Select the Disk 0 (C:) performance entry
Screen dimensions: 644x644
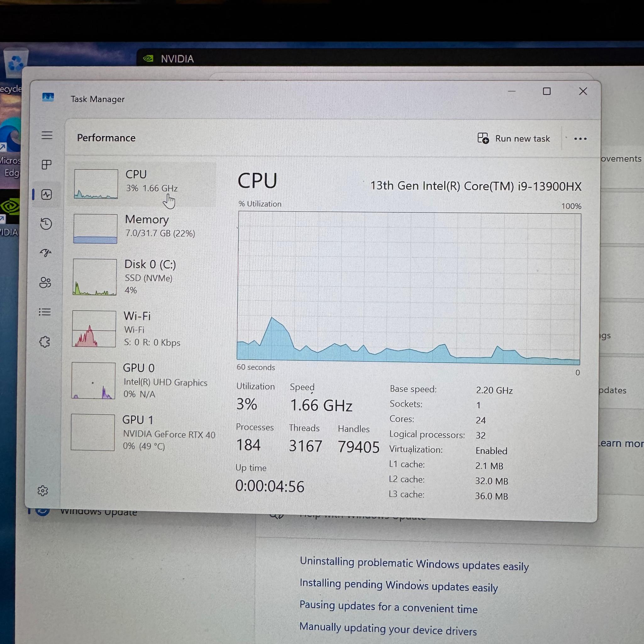coord(141,277)
